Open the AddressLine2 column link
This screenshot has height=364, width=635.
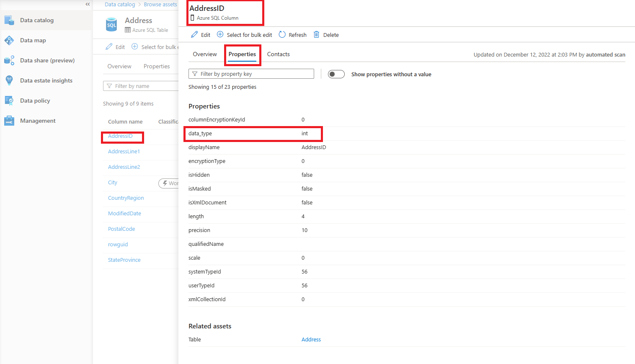coord(124,167)
